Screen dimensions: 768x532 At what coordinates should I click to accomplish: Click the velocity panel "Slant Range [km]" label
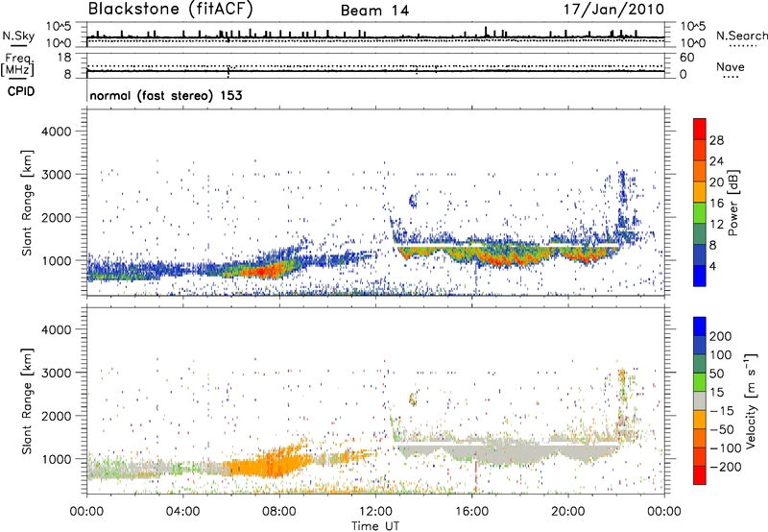coord(27,401)
